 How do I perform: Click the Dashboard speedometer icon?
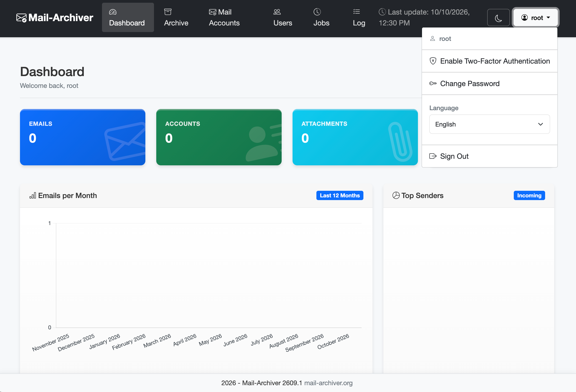pyautogui.click(x=113, y=12)
